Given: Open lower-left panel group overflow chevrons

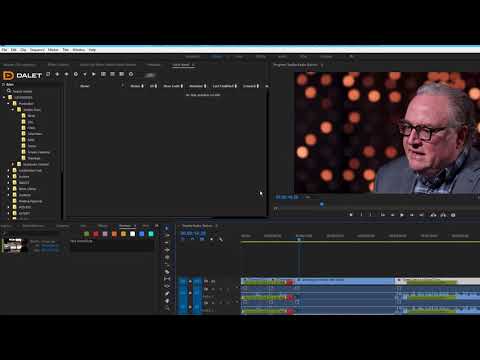Looking at the screenshot, I should [x=156, y=226].
